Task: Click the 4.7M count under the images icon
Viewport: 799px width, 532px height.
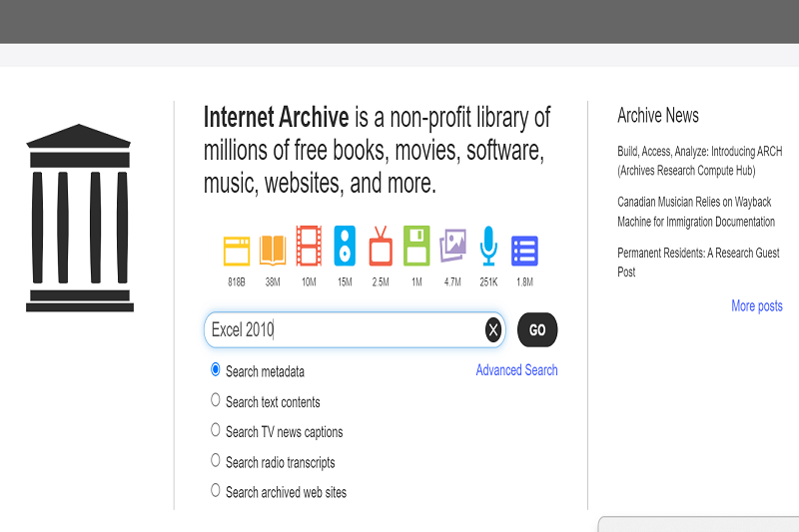Action: (x=453, y=282)
